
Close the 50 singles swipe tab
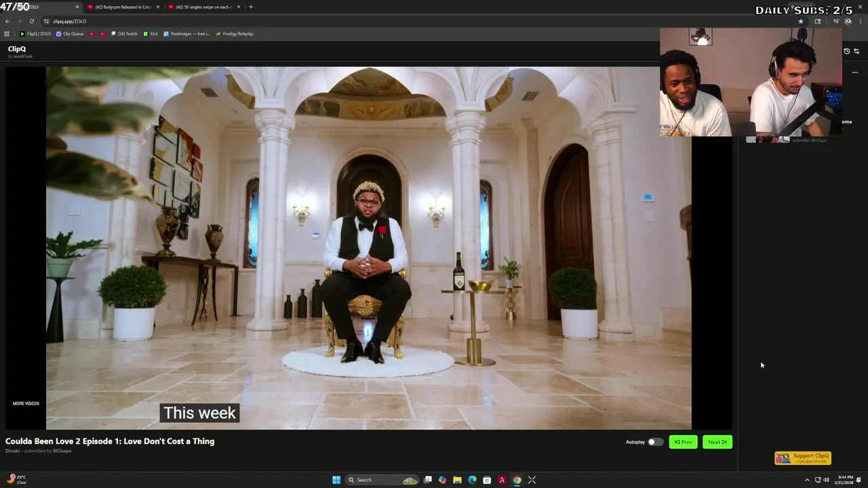coord(239,7)
